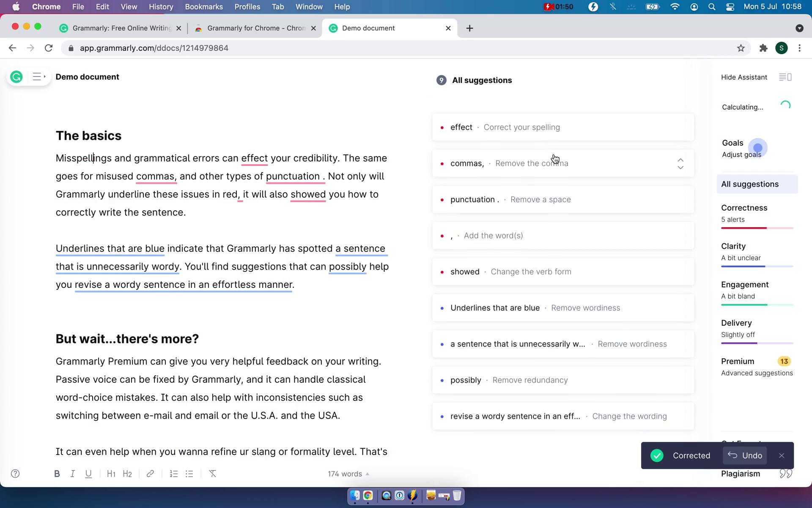Screen dimensions: 812x508
Task: Open Control Center in menu bar
Action: 730,7
